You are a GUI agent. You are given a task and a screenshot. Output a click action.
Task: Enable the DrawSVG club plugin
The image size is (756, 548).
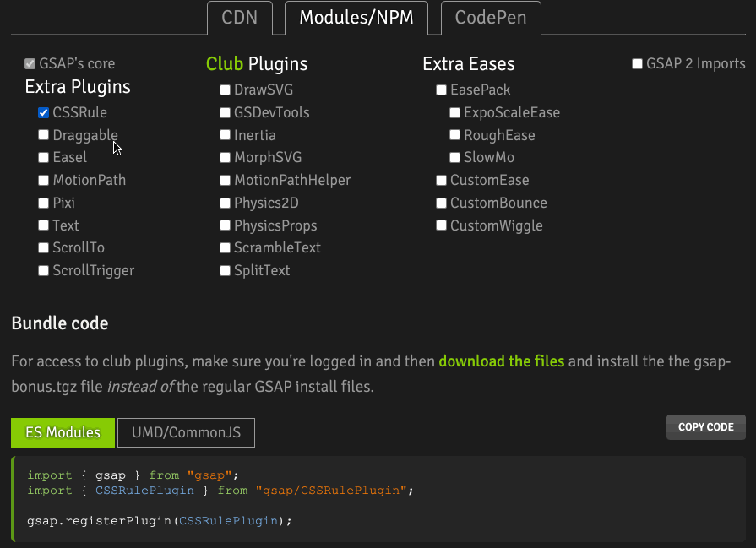click(225, 90)
